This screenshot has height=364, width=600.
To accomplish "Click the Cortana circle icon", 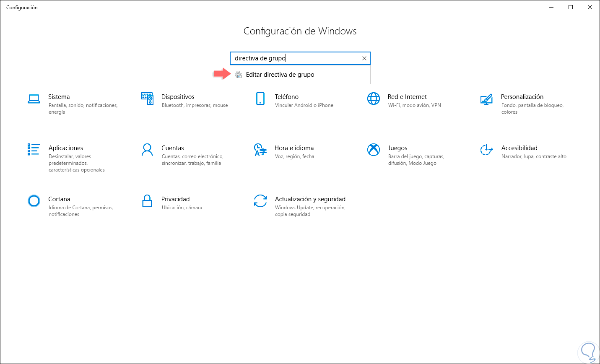I will [34, 201].
